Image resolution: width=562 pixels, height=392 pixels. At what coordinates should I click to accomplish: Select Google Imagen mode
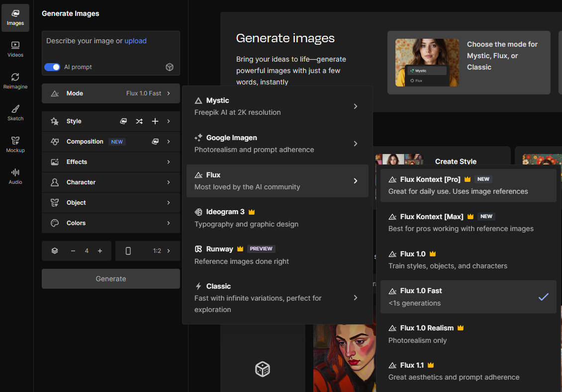pos(278,144)
